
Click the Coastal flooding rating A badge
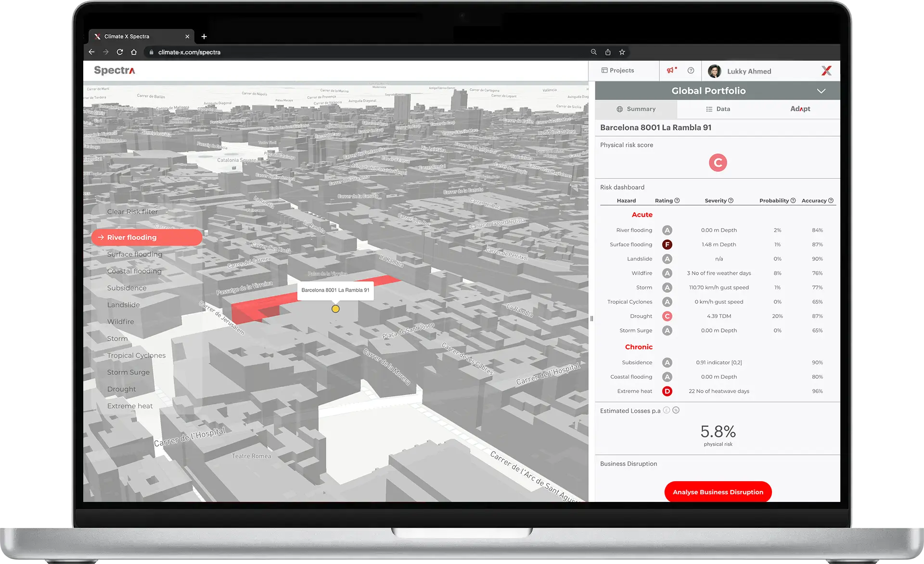pyautogui.click(x=667, y=377)
